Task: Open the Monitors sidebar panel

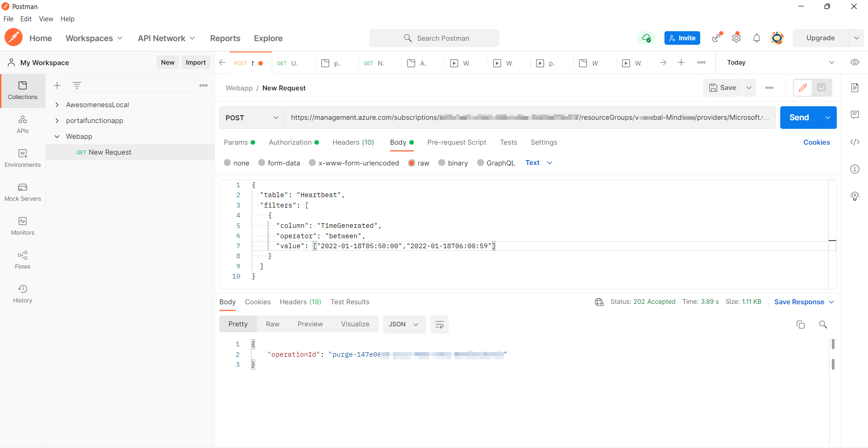Action: click(x=23, y=226)
